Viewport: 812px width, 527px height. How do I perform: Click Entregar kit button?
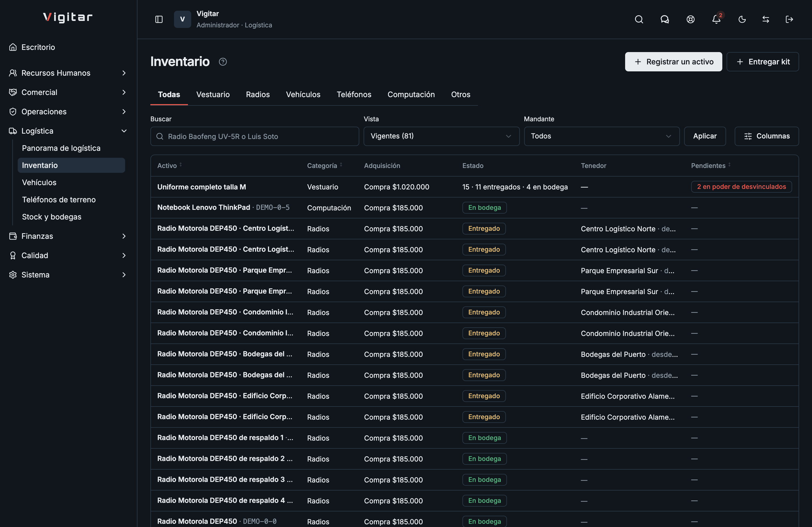click(763, 62)
